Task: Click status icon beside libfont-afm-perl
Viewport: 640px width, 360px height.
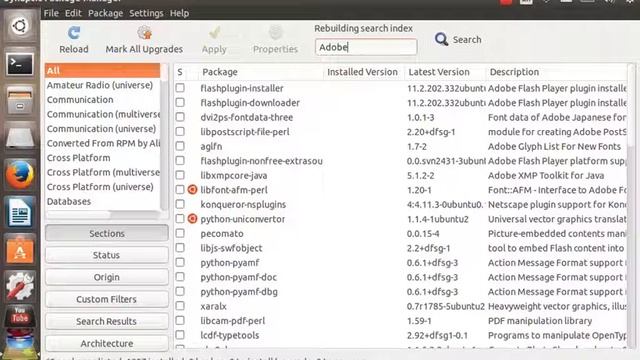Action: click(192, 190)
